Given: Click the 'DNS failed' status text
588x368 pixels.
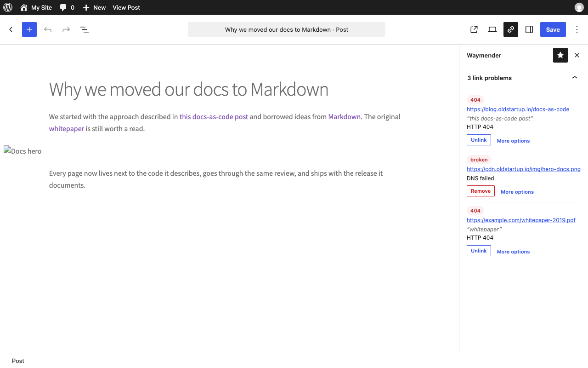Looking at the screenshot, I should point(481,178).
